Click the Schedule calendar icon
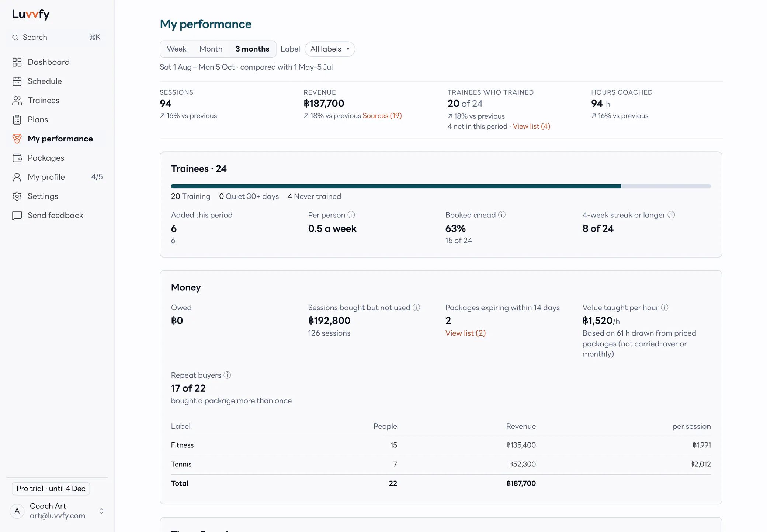Image resolution: width=767 pixels, height=532 pixels. 17,81
